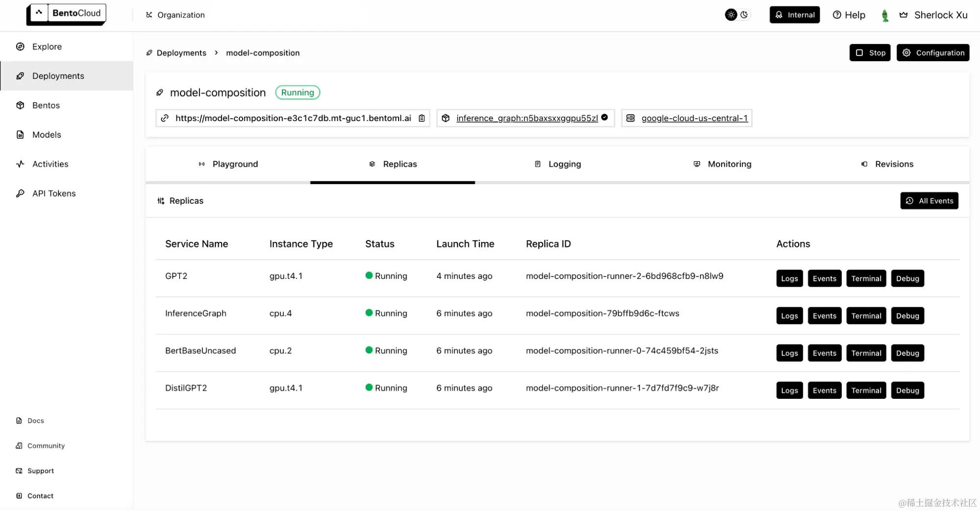Open the Contact link
Image resolution: width=980 pixels, height=511 pixels.
pyautogui.click(x=35, y=496)
